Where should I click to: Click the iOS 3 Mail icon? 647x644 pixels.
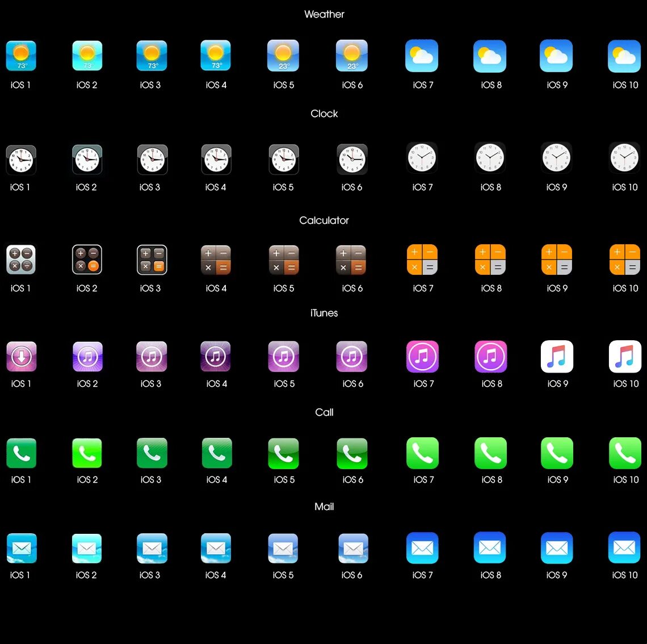[152, 548]
